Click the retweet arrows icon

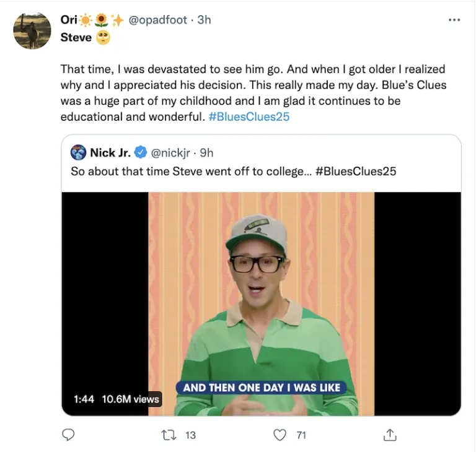pos(167,435)
